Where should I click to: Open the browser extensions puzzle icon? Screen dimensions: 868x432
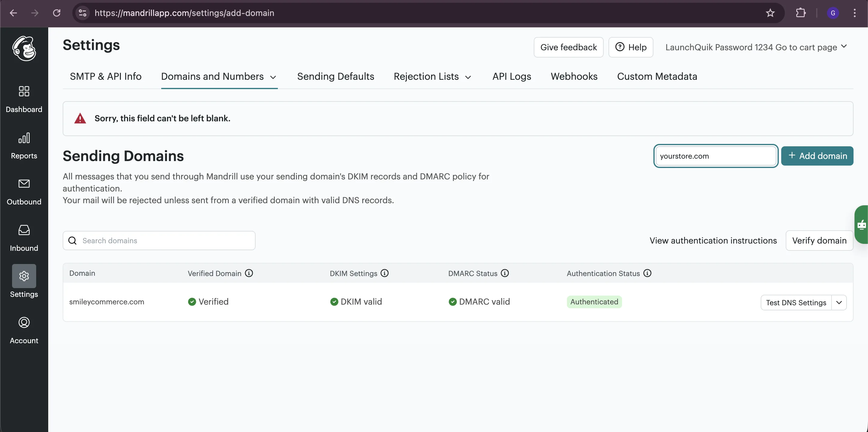(800, 13)
